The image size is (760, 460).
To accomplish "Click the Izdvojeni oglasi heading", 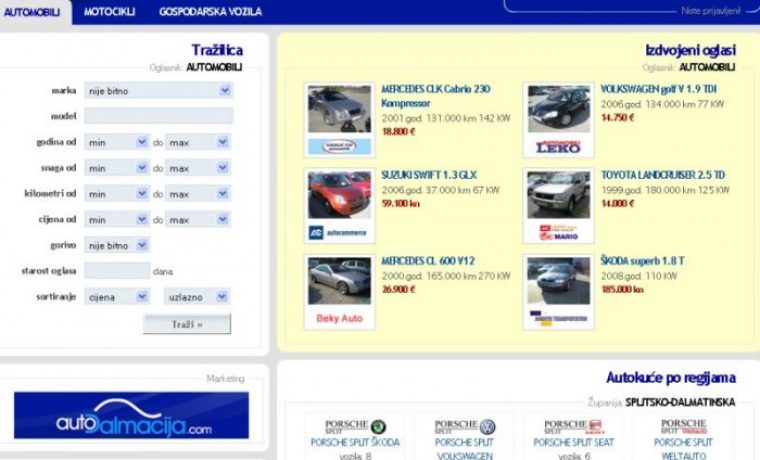I will [690, 50].
